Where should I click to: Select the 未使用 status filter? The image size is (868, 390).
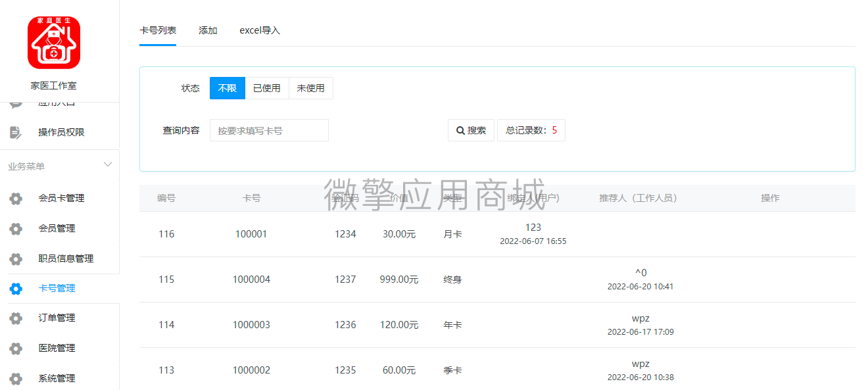(x=311, y=88)
